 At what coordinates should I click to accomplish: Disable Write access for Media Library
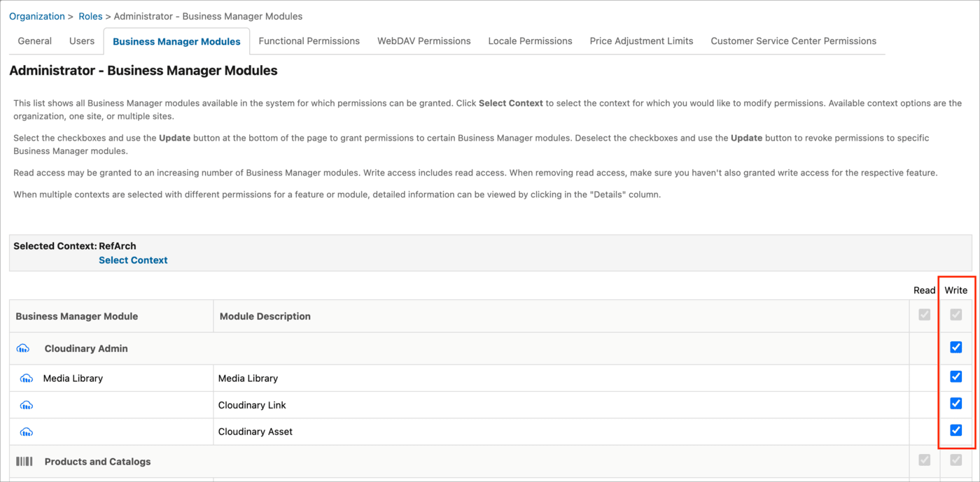click(x=955, y=376)
